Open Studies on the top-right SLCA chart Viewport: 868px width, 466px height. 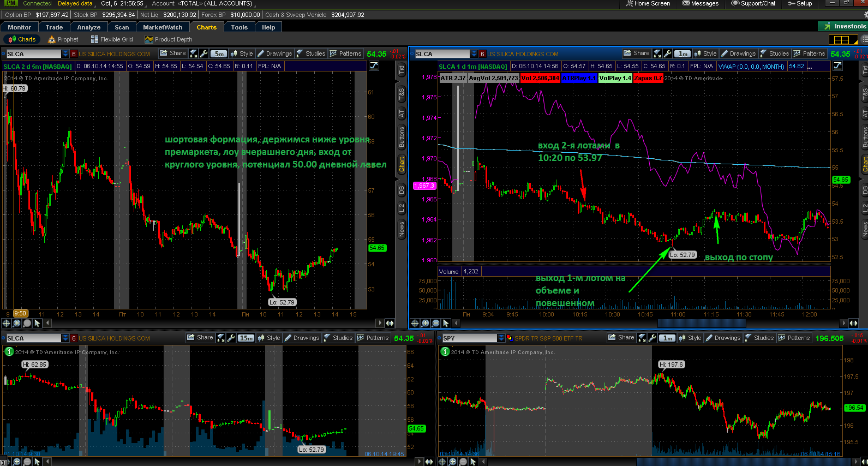click(775, 53)
